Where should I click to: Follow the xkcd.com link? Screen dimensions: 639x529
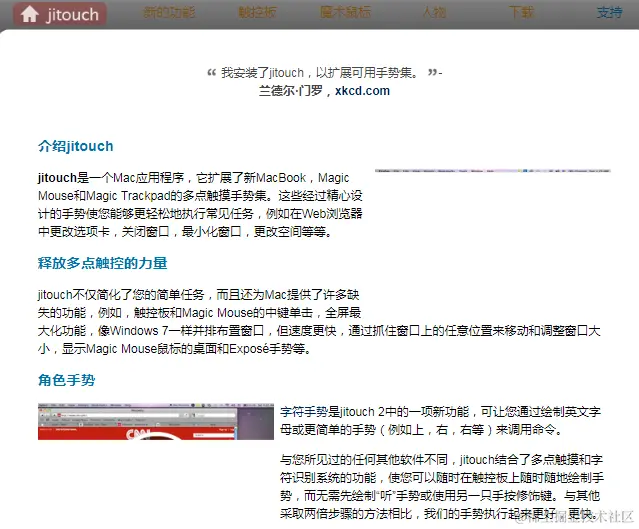click(x=362, y=90)
